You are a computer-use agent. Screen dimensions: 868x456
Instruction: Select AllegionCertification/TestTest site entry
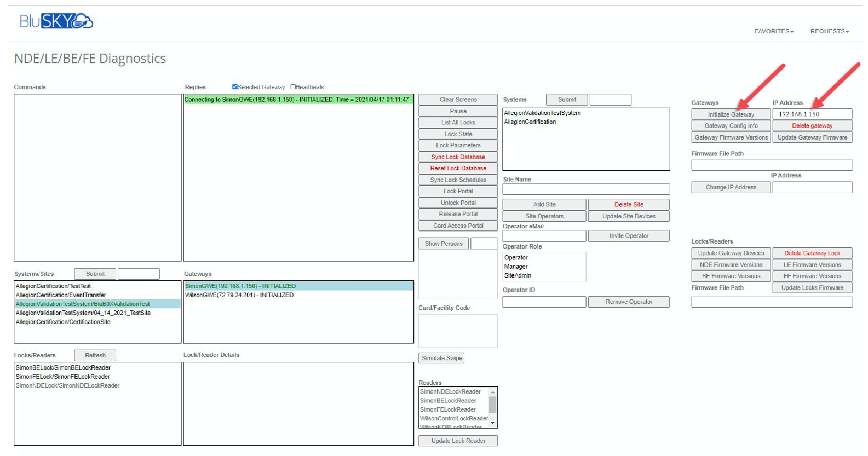click(x=53, y=286)
